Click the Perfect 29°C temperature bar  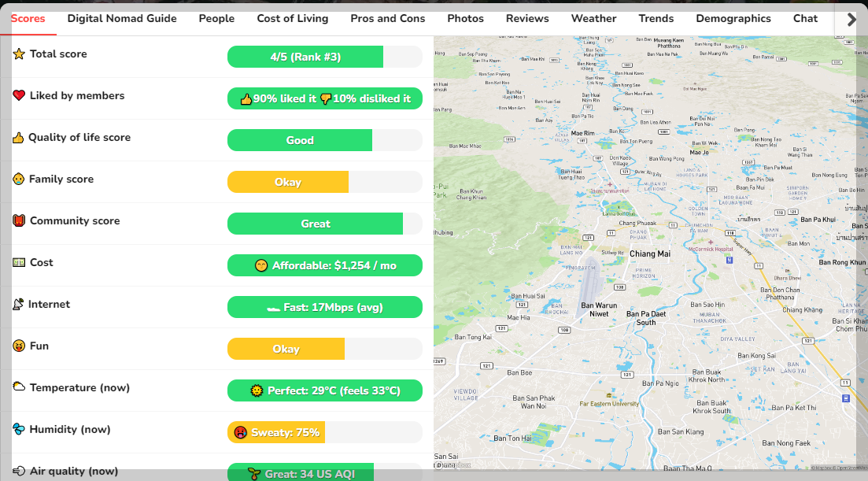click(x=325, y=390)
